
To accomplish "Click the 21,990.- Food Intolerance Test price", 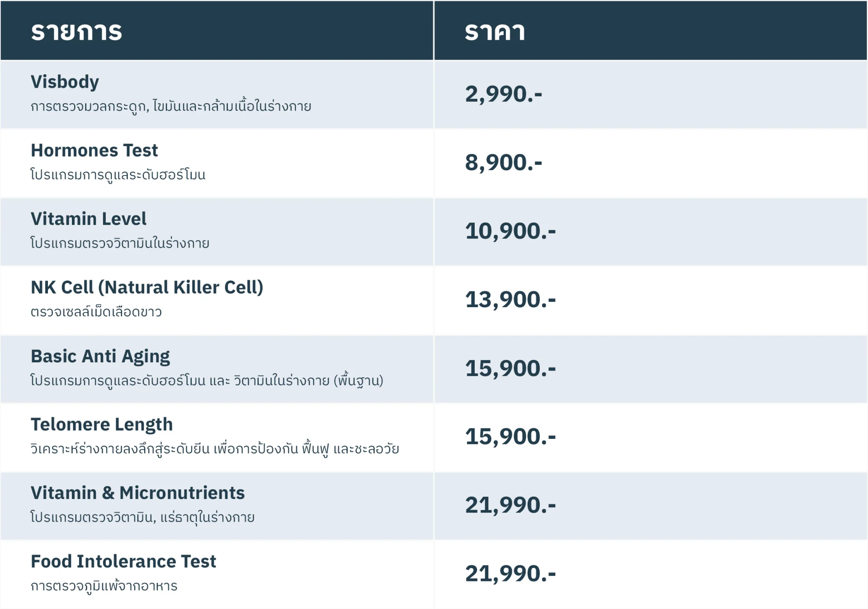I will tap(510, 574).
